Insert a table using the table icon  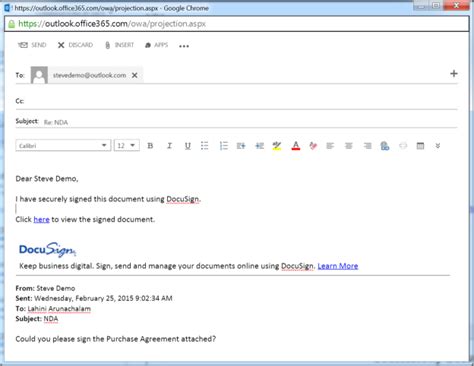point(420,146)
